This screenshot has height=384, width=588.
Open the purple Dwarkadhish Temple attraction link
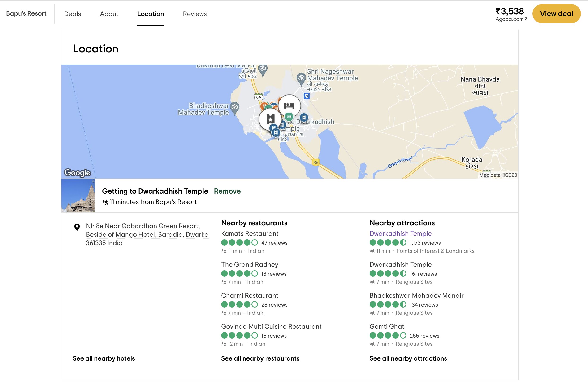(x=401, y=233)
